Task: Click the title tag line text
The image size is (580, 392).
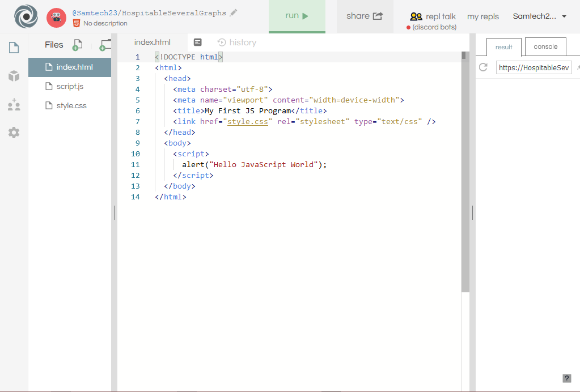Action: 250,111
